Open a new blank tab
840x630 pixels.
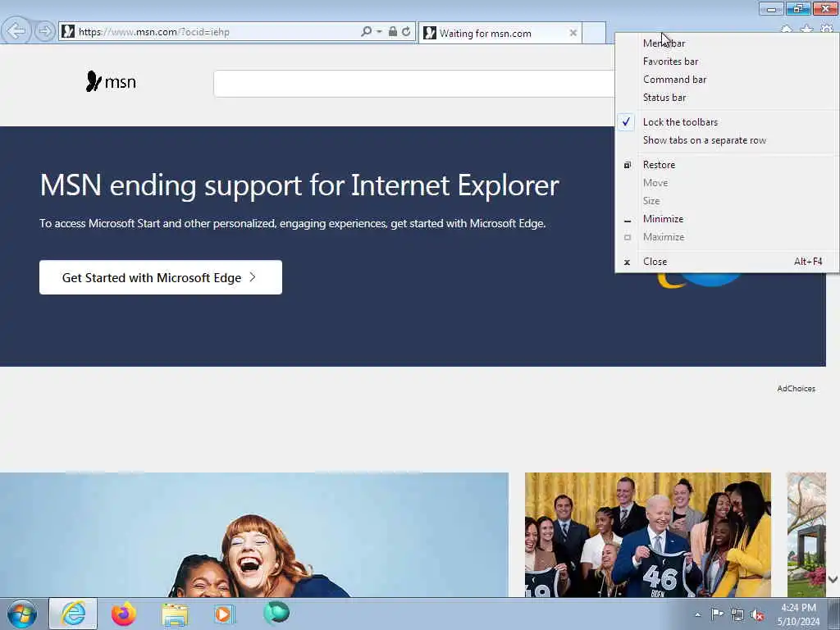[594, 33]
